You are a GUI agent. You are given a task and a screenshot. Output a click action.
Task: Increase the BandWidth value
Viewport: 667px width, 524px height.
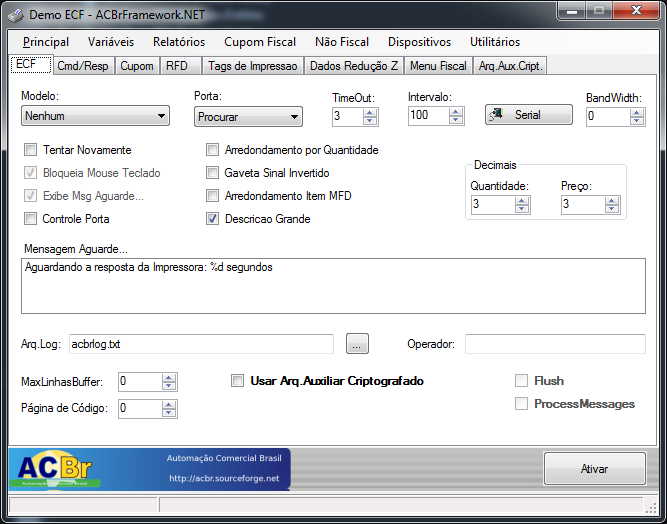(637, 113)
